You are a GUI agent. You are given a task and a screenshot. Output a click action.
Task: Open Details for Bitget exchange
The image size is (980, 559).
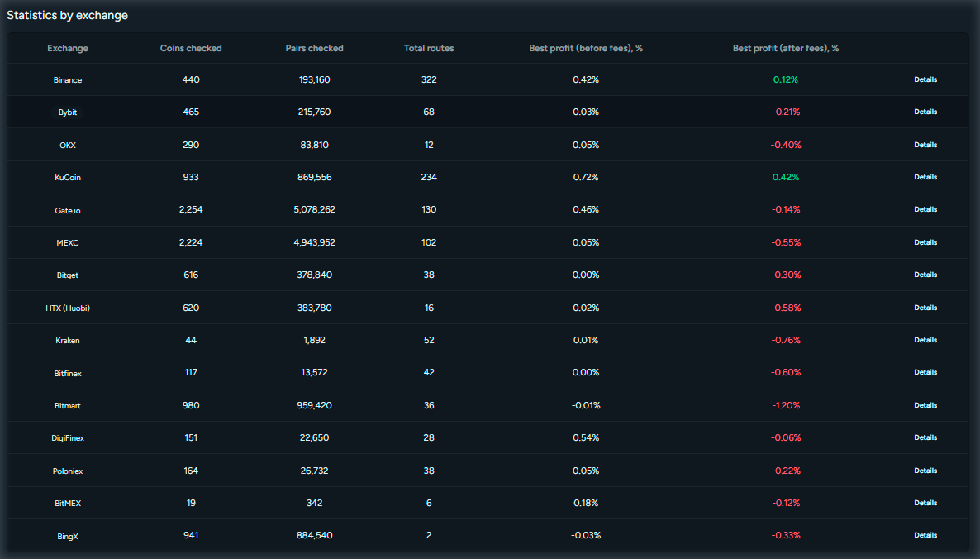coord(925,275)
